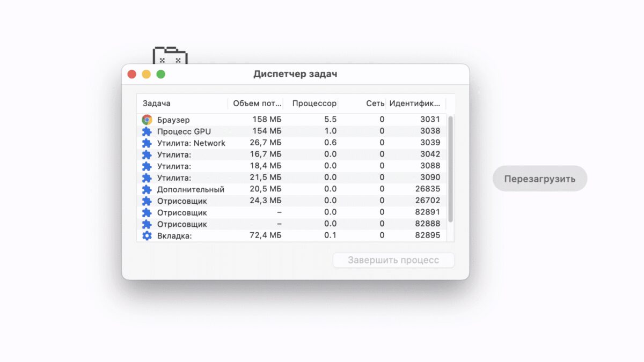Click the gear icon in the Вкладка row
Viewport: 644px width, 362px height.
(147, 235)
